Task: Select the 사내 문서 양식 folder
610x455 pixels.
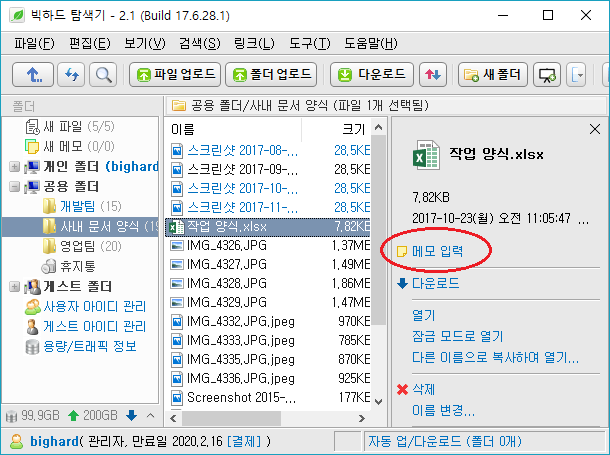Action: (x=80, y=226)
